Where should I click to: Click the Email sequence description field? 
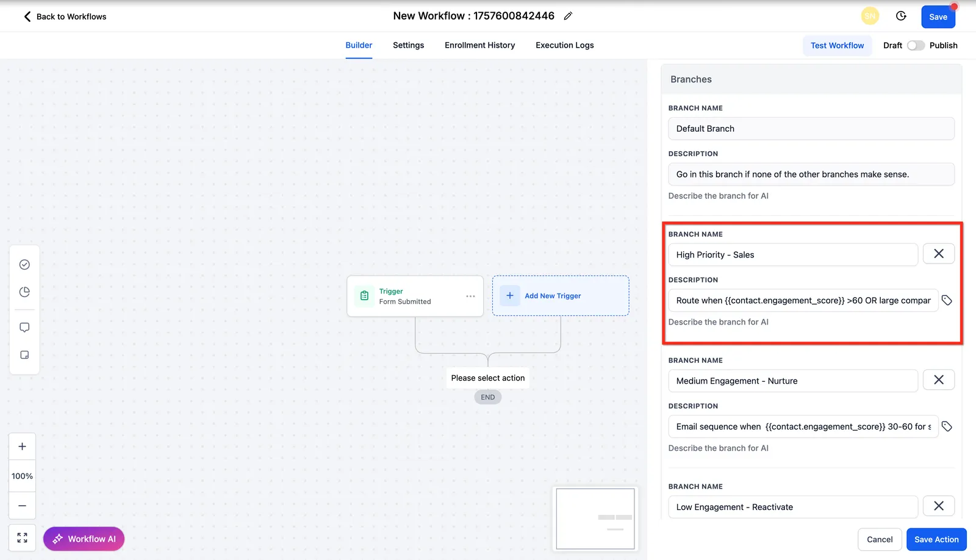point(803,426)
